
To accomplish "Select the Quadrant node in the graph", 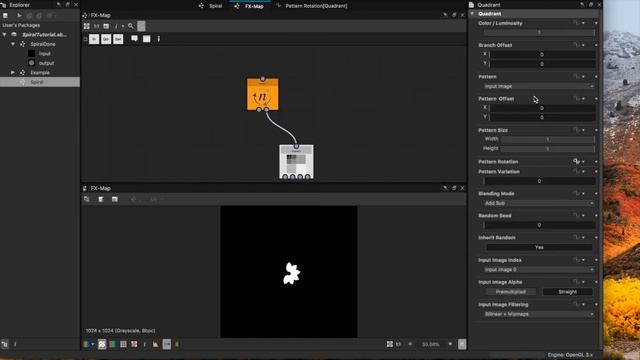I will coord(296,162).
